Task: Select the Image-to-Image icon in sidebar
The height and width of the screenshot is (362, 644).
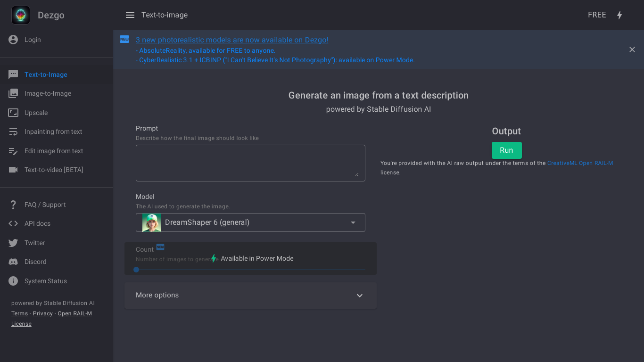Action: click(13, 93)
